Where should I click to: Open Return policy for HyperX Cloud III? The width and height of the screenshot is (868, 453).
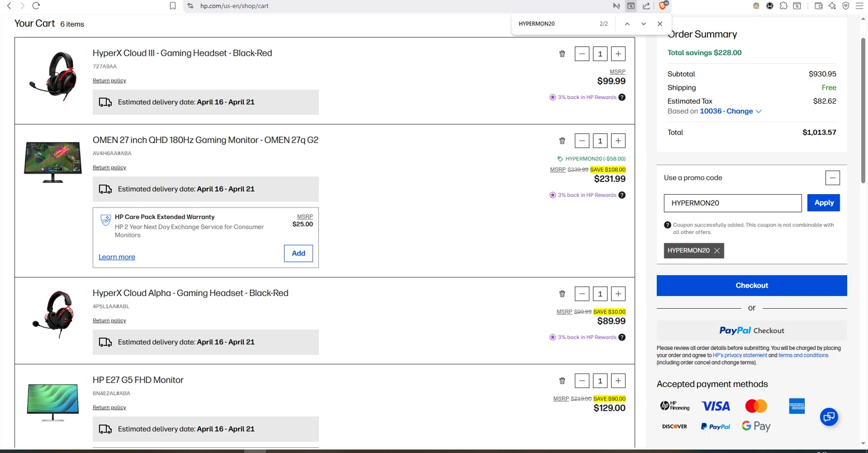click(x=109, y=81)
